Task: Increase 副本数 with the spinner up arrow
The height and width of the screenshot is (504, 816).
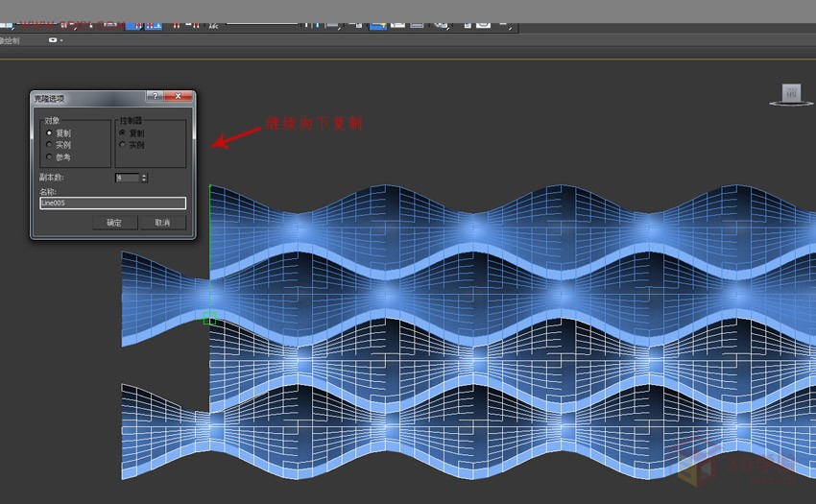Action: pos(144,176)
